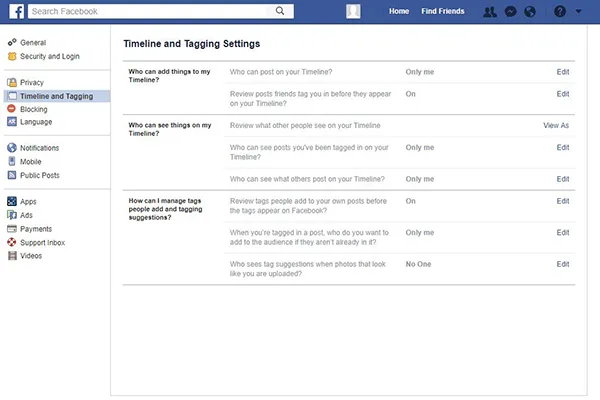
Task: Select Timeline and Tagging menu item
Action: (x=57, y=96)
